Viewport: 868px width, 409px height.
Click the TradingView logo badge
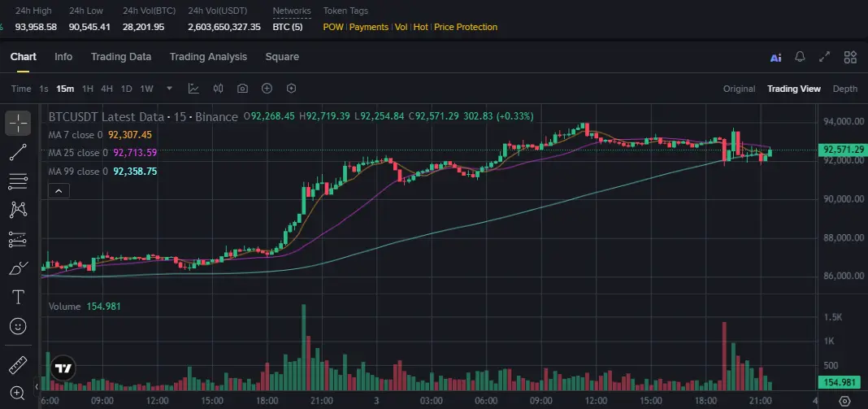tap(63, 368)
